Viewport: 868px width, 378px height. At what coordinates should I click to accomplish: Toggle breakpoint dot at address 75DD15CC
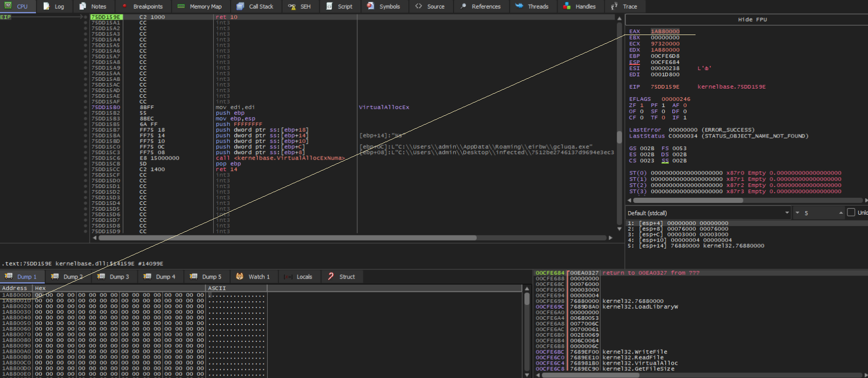[x=85, y=169]
